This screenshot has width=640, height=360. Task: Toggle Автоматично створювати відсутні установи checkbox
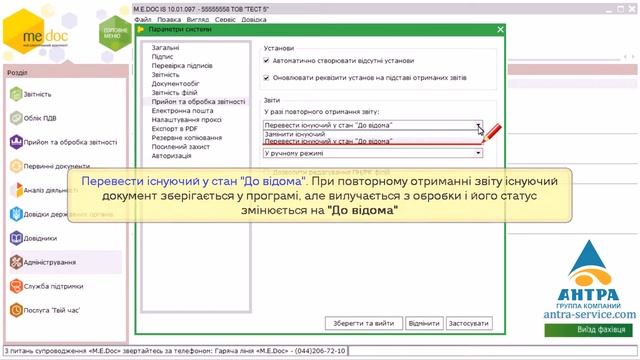tap(266, 60)
